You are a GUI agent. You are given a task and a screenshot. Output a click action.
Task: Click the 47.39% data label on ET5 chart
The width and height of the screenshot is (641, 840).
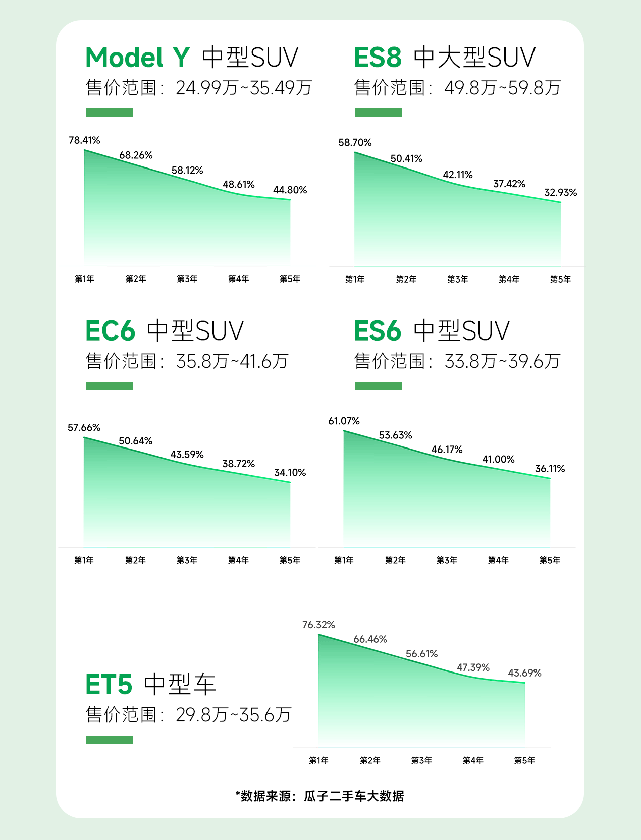473,667
